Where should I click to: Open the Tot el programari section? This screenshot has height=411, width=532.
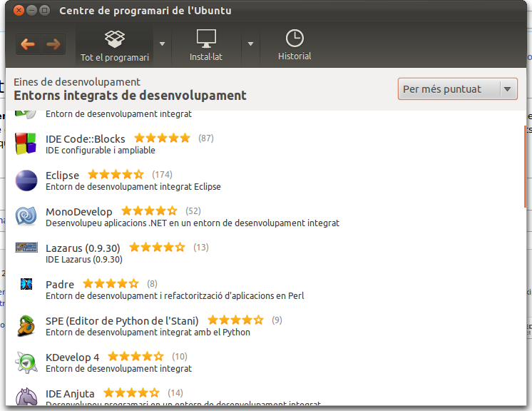(x=114, y=44)
